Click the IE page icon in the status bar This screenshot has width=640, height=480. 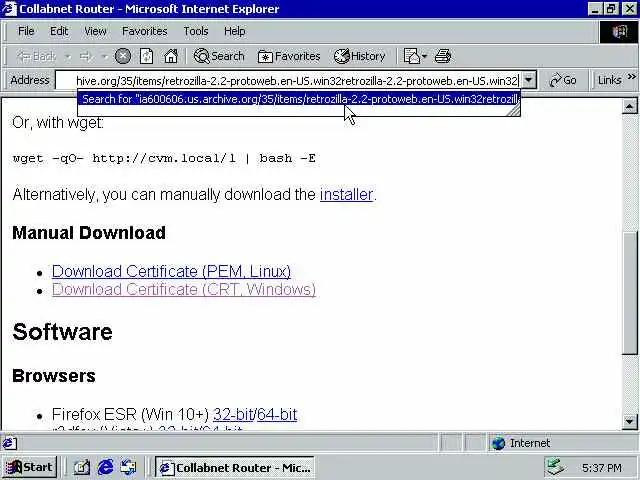(9, 443)
